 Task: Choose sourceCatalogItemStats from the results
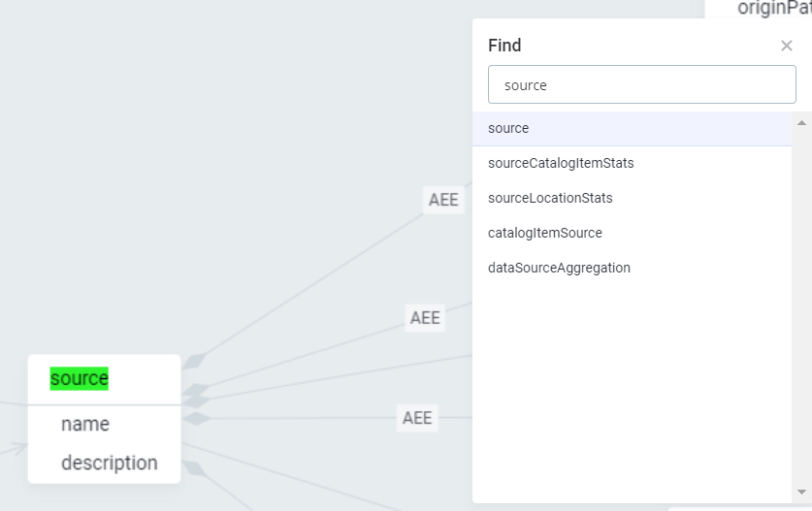(x=561, y=163)
